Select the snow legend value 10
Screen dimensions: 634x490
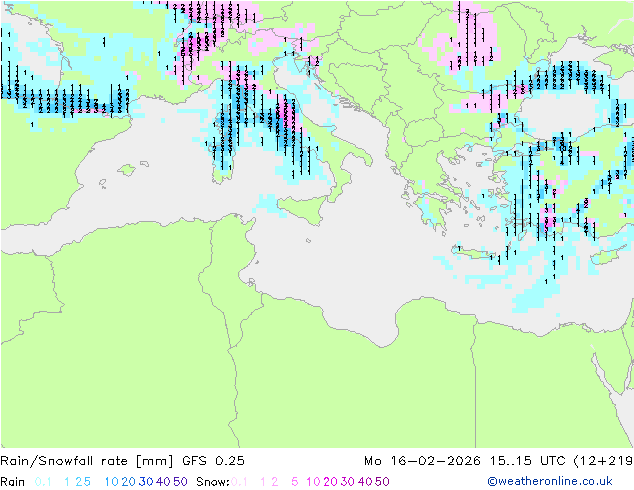pos(313,482)
